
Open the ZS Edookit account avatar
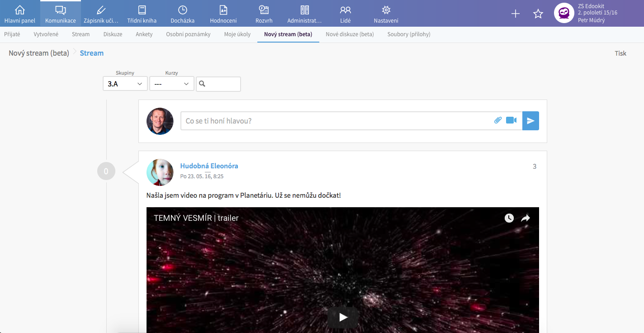[564, 13]
